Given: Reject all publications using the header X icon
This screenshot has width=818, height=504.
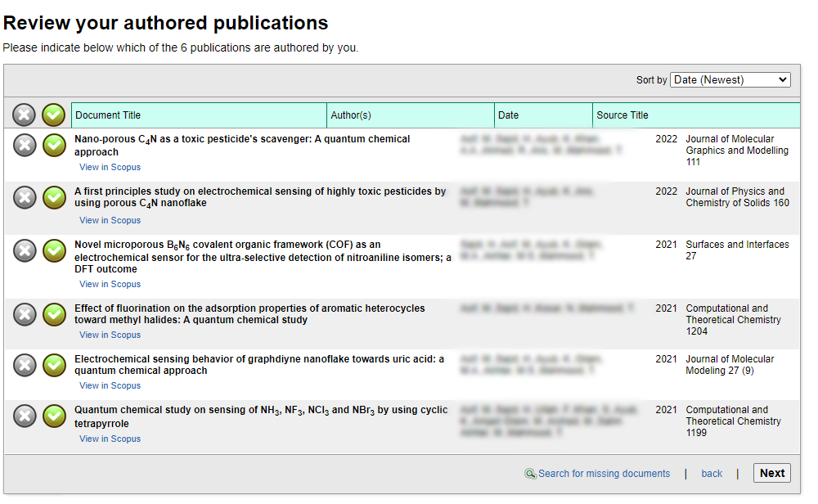Looking at the screenshot, I should click(x=24, y=115).
